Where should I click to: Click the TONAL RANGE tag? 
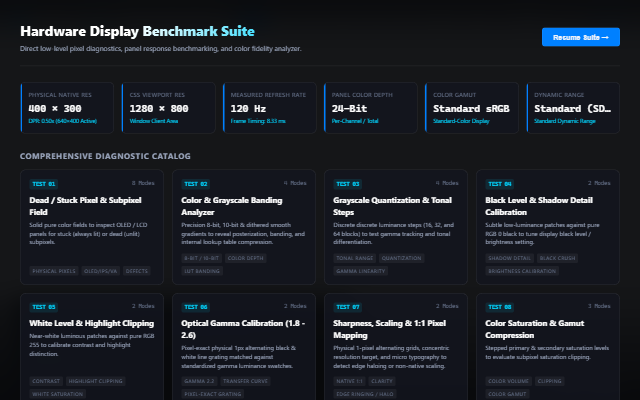(x=355, y=258)
